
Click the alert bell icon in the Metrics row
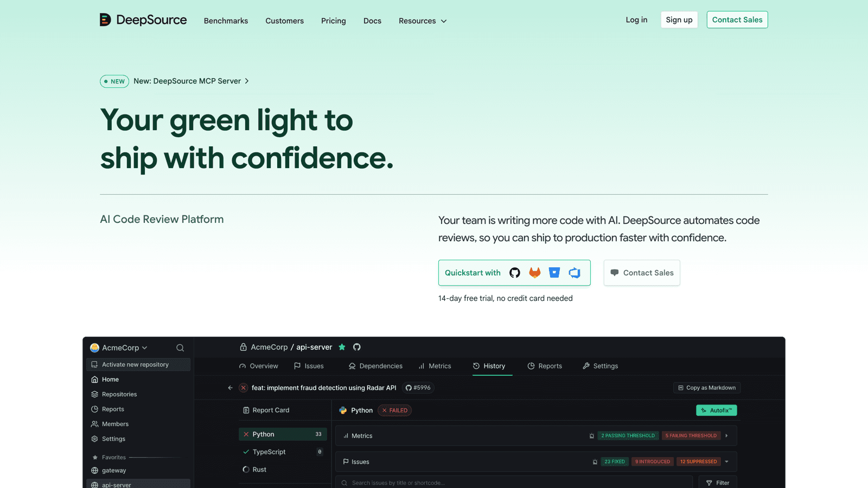click(592, 436)
